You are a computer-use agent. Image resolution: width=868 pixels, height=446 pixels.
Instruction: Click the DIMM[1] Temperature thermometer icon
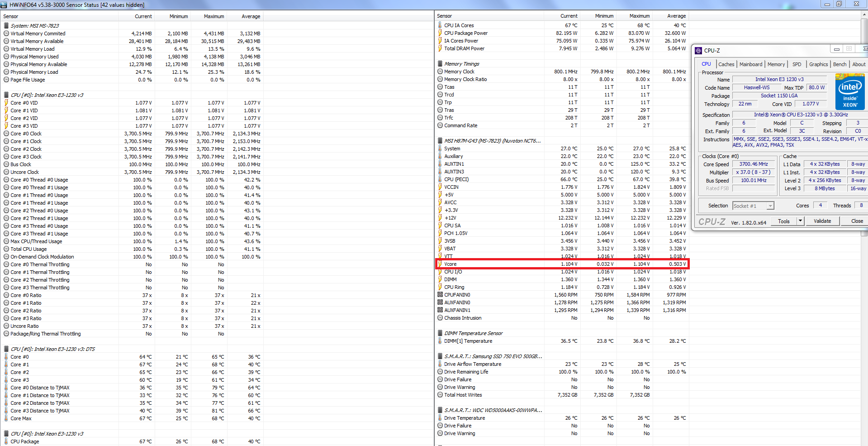coord(440,341)
